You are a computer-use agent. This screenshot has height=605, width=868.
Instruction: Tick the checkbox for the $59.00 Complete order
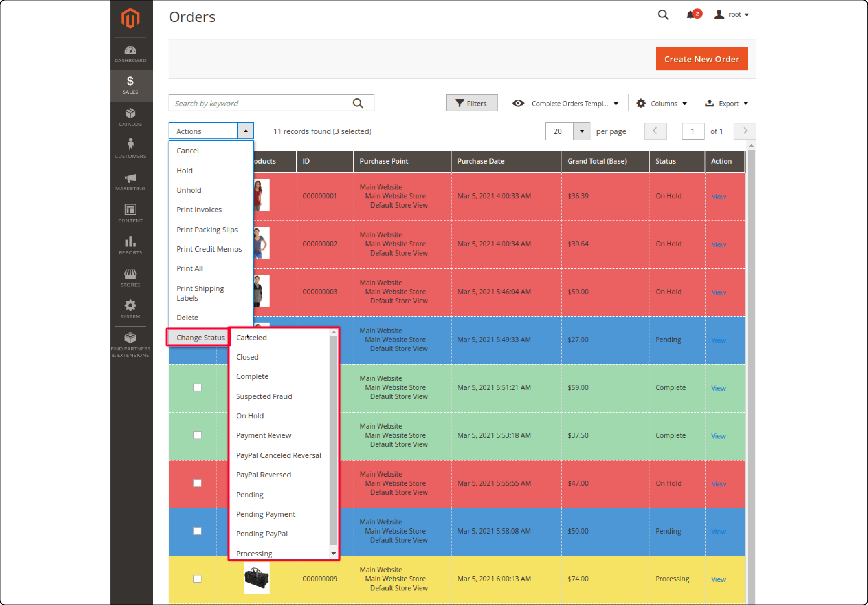pos(197,387)
